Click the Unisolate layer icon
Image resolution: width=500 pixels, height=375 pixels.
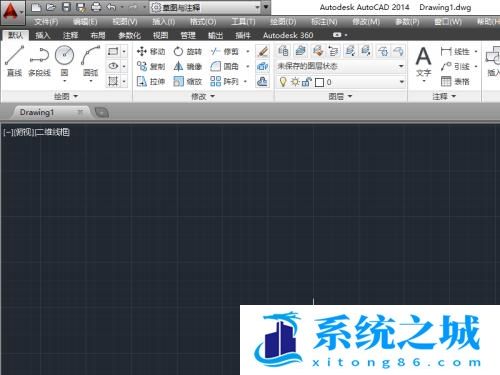click(366, 51)
